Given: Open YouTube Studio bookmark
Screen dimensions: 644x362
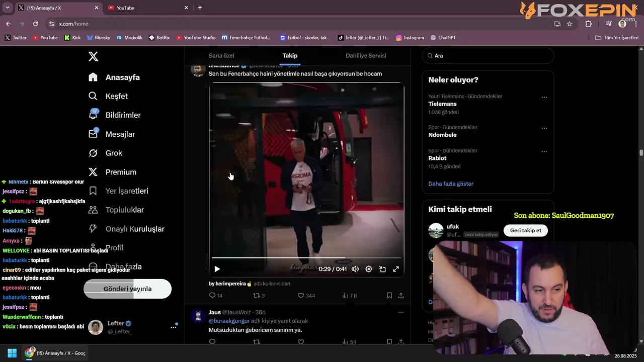Looking at the screenshot, I should point(196,37).
